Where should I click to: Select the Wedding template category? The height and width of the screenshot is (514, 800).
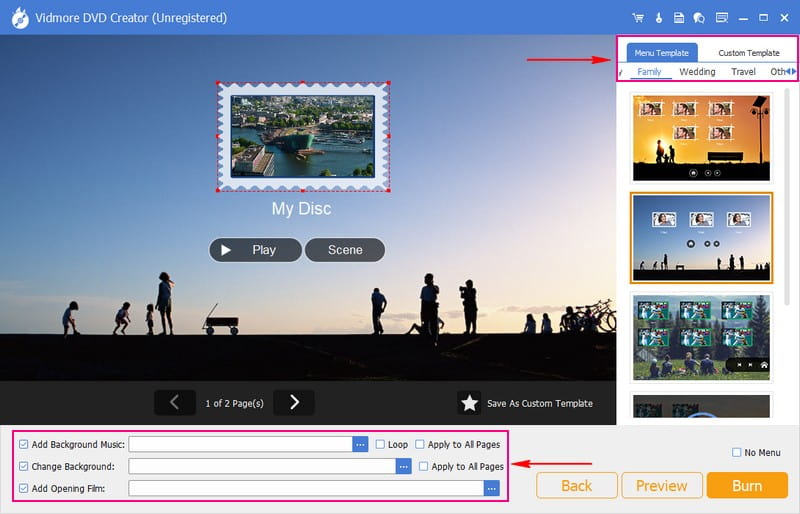pos(697,72)
